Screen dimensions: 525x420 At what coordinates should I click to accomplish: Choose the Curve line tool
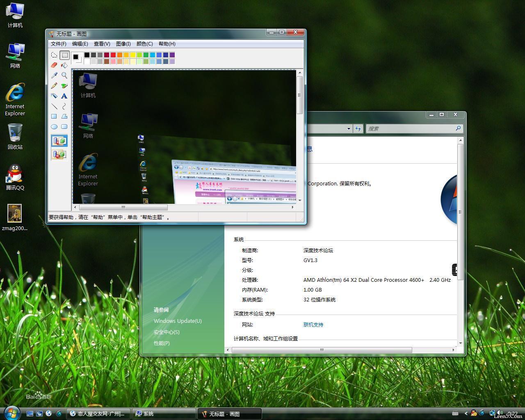(64, 106)
